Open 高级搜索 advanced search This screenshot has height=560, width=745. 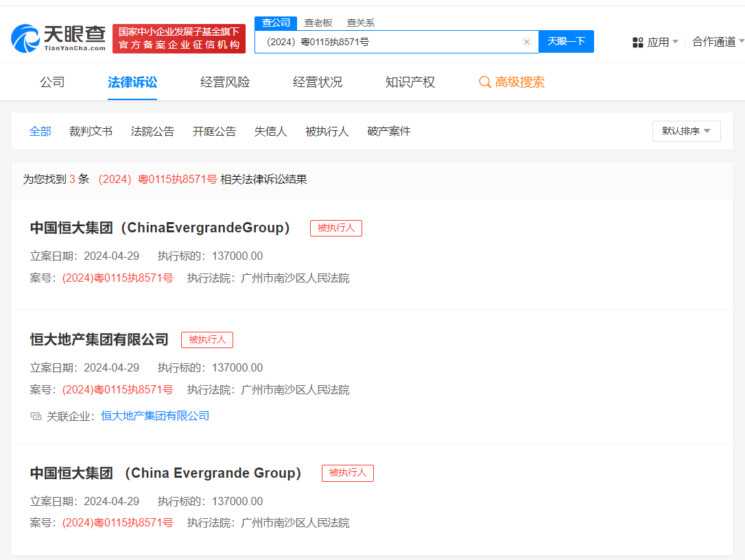(511, 82)
